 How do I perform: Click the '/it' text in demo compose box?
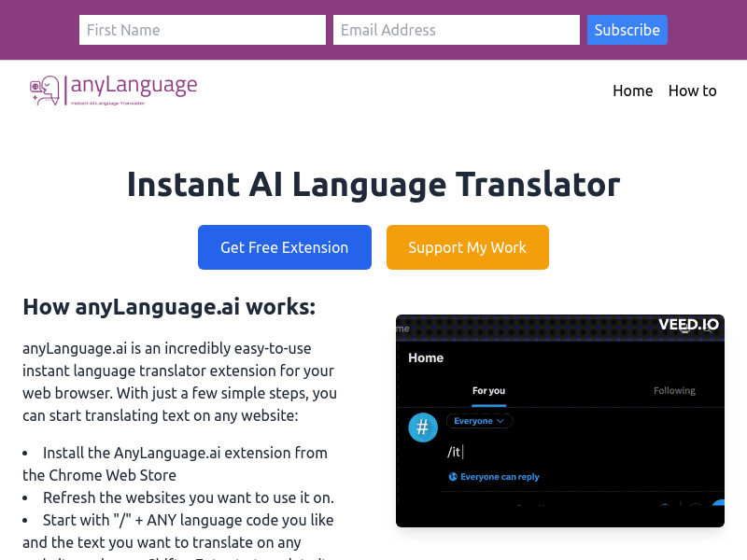tap(454, 452)
